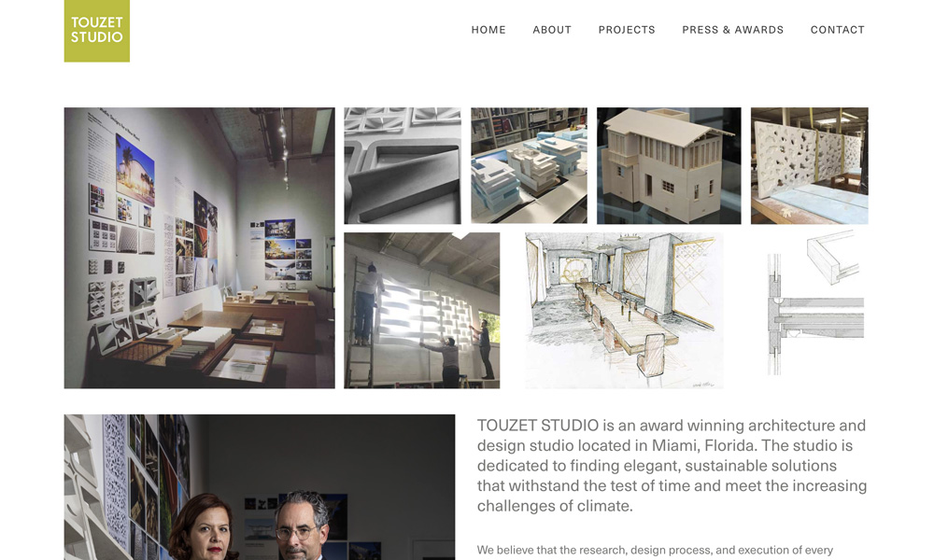Open the gray concrete block close-up image
934x560 pixels.
403,165
